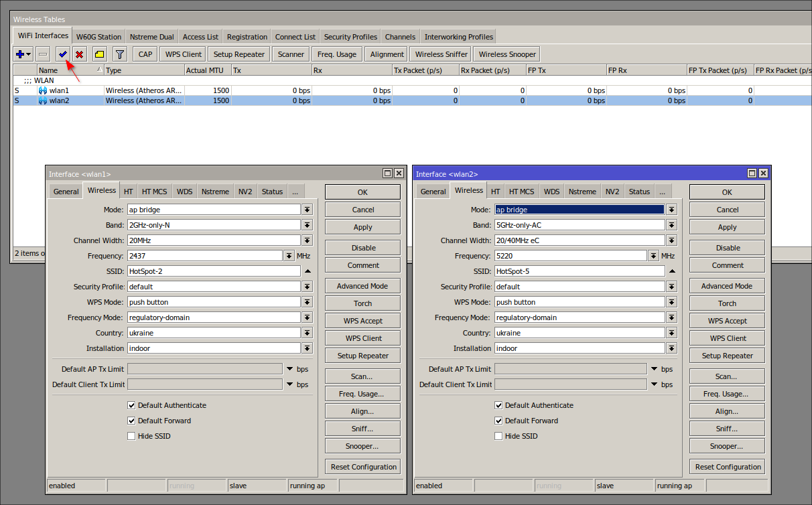Open Country dropdown in wlan1 dialog
Viewport: 812px width, 505px height.
(x=308, y=333)
